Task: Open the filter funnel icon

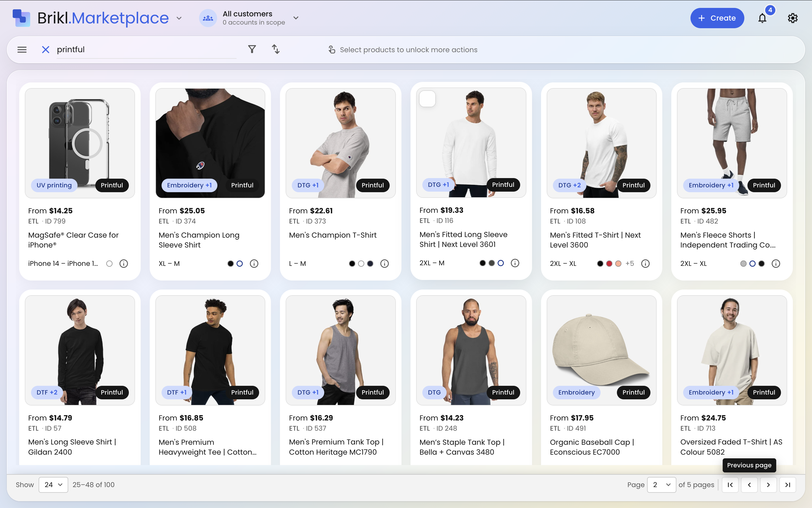Action: pyautogui.click(x=252, y=49)
